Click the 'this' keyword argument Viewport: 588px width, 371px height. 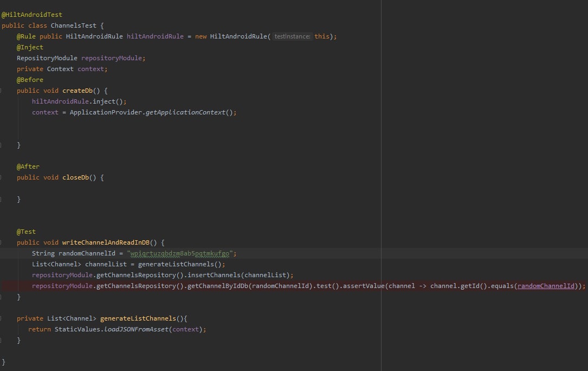[x=322, y=36]
